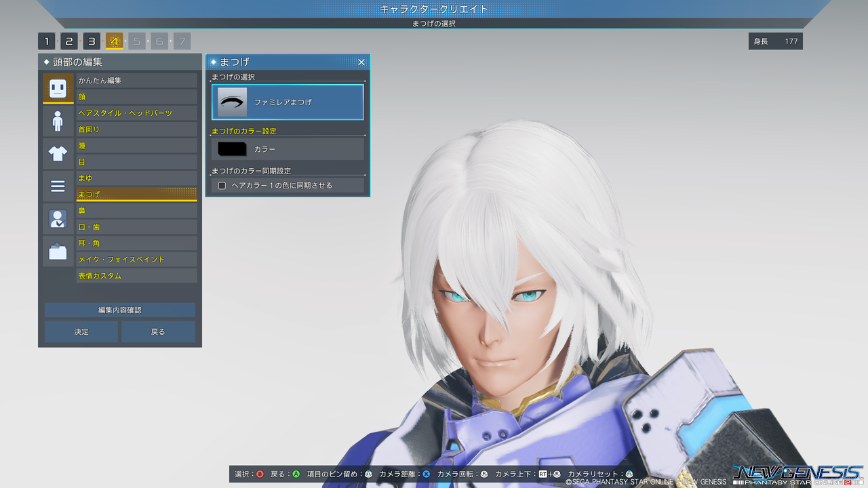Select the body editing person icon
Screen dimensions: 868x488
point(58,121)
